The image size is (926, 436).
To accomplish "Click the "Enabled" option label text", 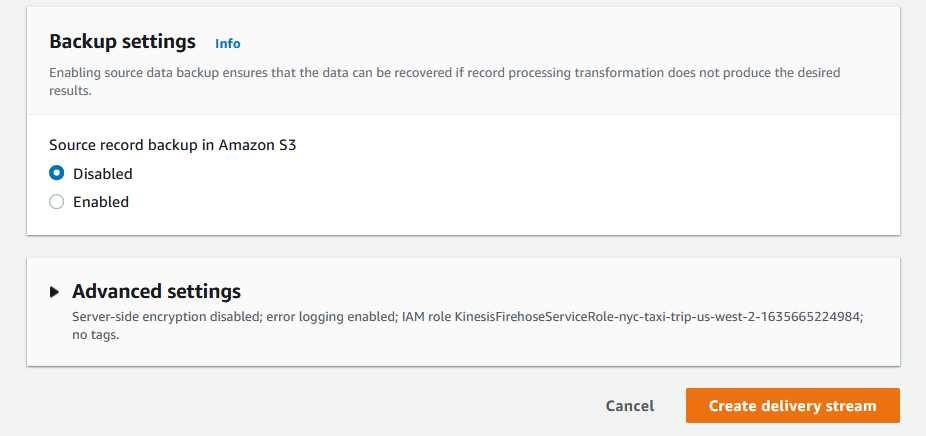I will click(101, 202).
